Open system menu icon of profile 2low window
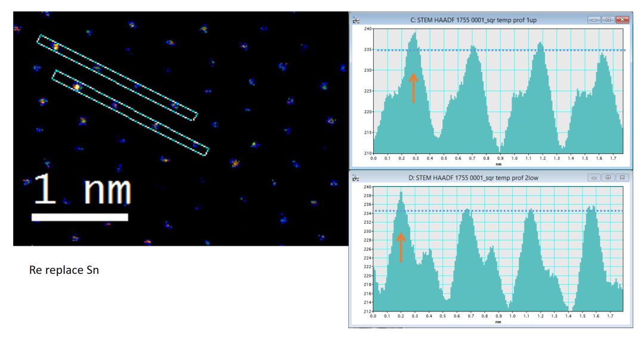This screenshot has height=349, width=644. (356, 177)
